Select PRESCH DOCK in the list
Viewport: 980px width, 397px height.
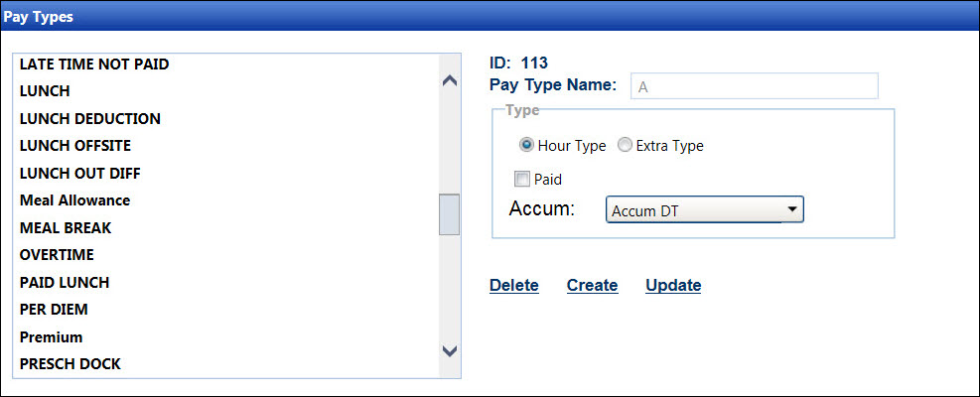(x=70, y=364)
